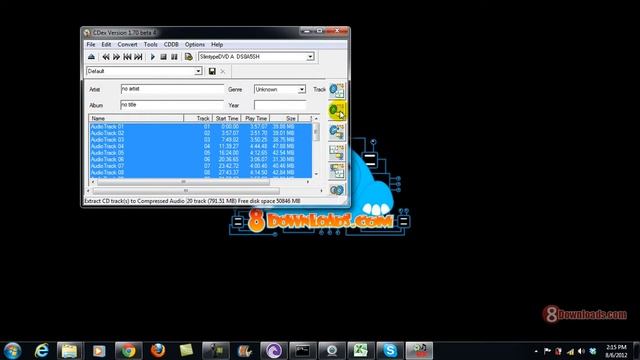Open CDex configuration settings icon
Screen dimensions: 640x360
click(188, 57)
